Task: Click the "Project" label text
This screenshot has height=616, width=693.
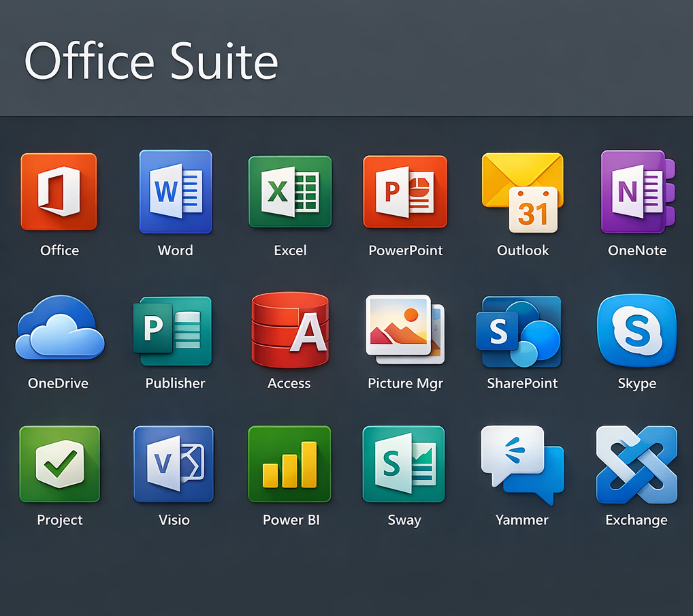Action: click(60, 520)
